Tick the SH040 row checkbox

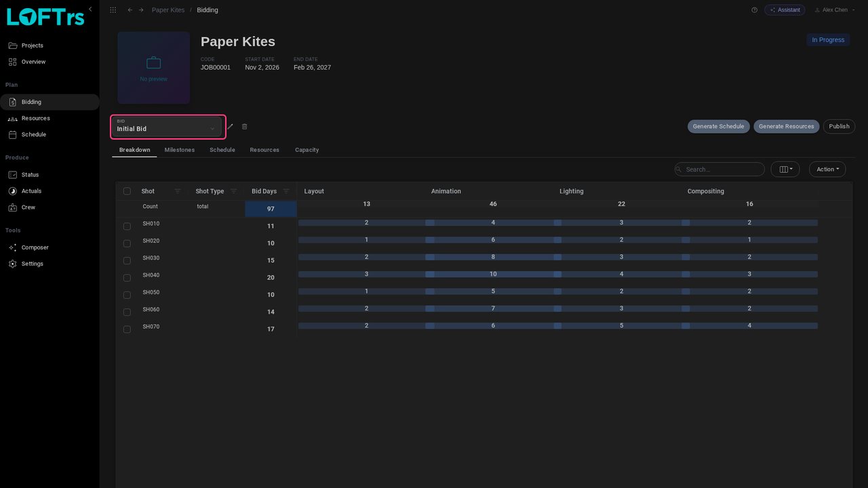127,278
